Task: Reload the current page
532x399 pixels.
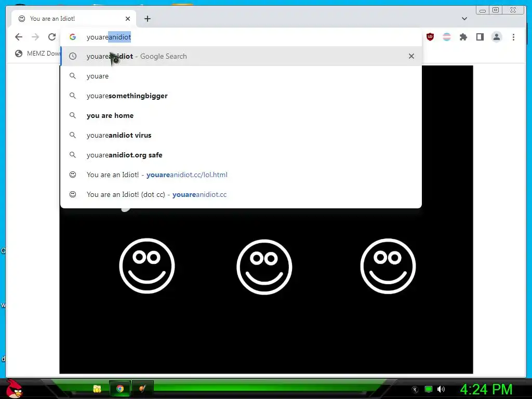Action: [52, 37]
